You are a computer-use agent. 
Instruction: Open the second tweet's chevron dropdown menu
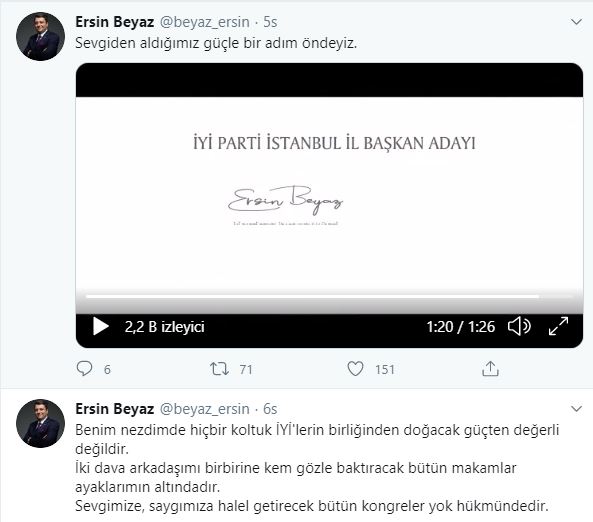[576, 409]
